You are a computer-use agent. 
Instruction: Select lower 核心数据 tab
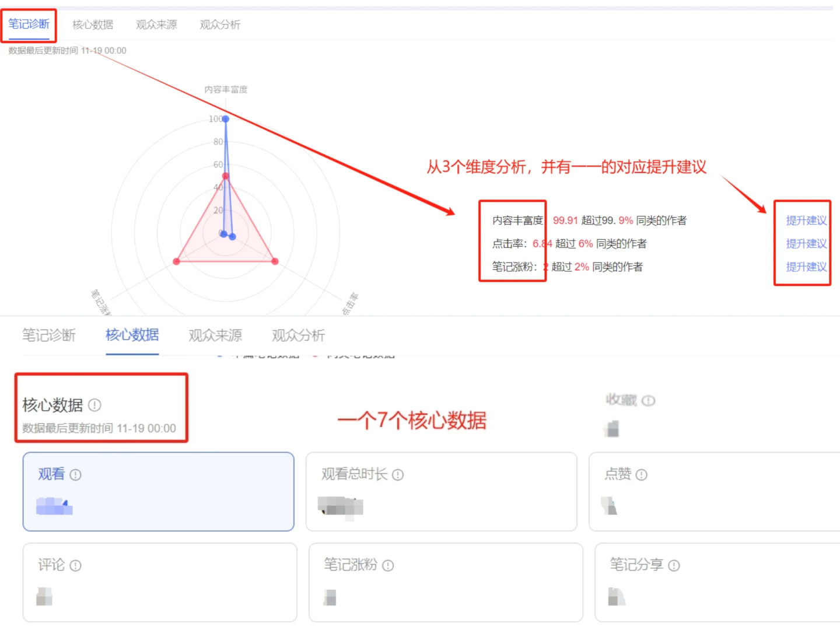(x=132, y=335)
